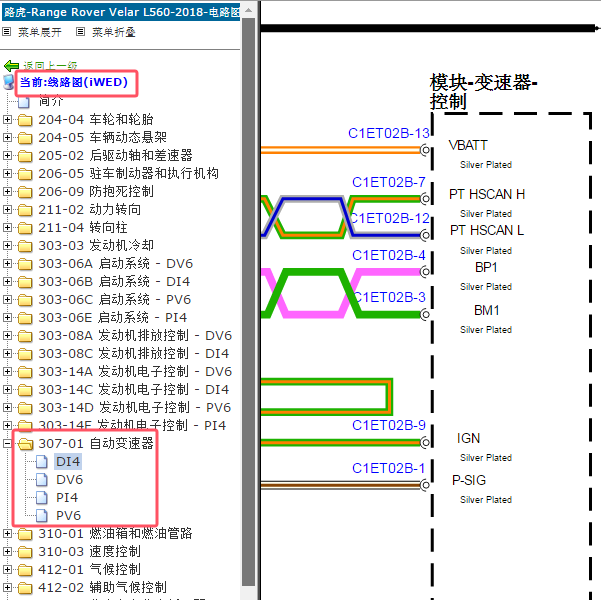The width and height of the screenshot is (601, 600).
Task: Select the 当前:线路图(iWED) root node
Action: 74,82
